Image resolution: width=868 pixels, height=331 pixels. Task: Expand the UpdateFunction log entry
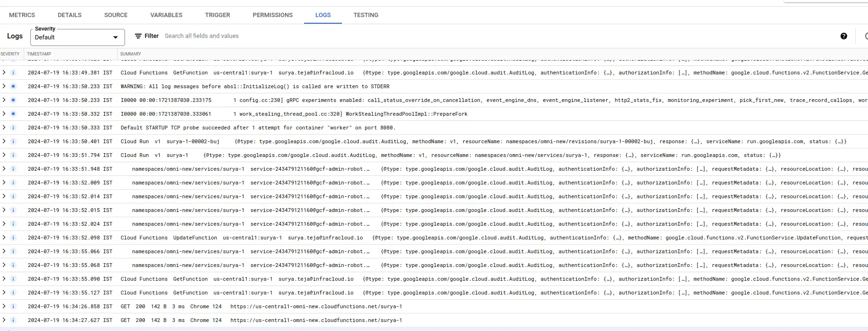coord(4,238)
